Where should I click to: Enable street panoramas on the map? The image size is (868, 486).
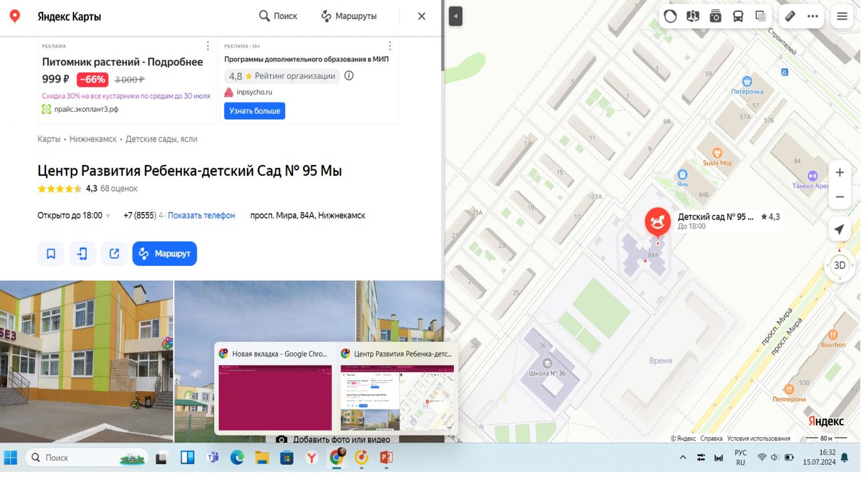click(693, 16)
